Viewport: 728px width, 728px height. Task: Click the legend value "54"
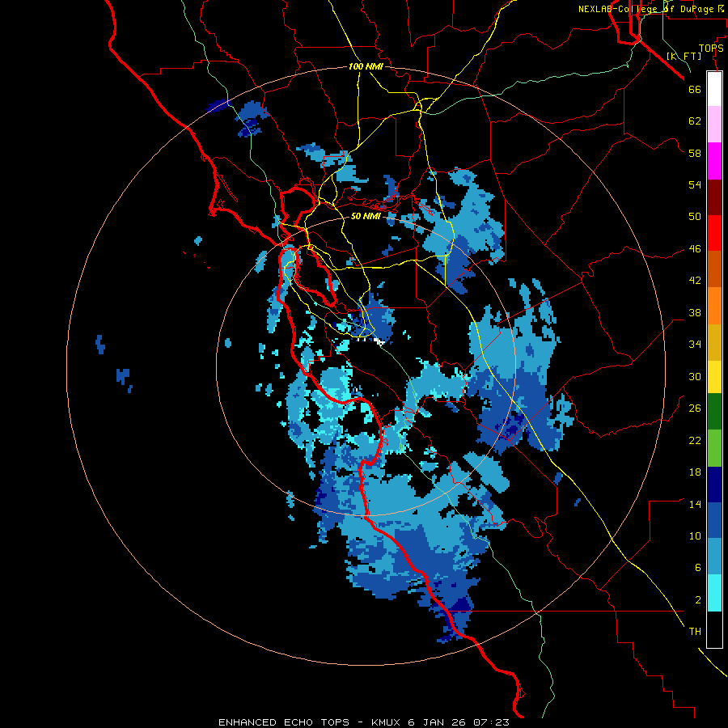tap(695, 184)
